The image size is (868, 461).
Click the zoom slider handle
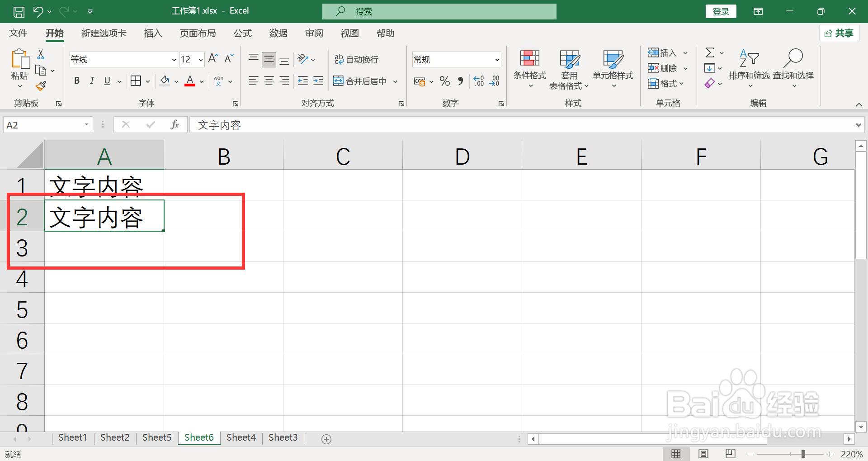click(803, 454)
